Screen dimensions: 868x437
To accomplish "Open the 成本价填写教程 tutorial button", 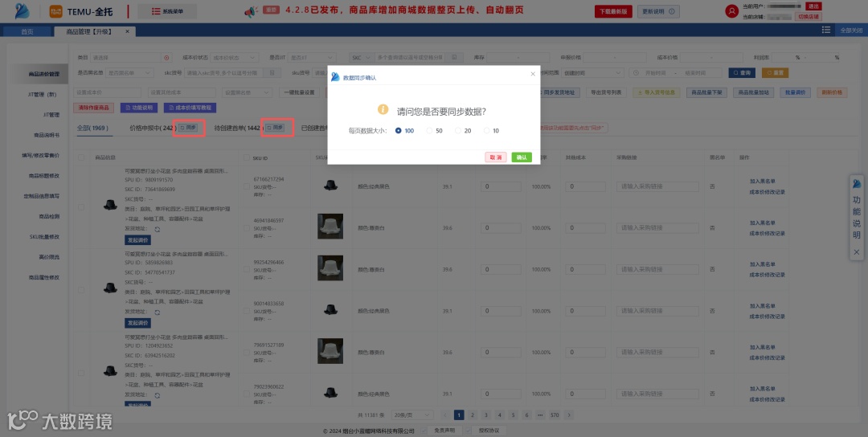I will click(190, 108).
